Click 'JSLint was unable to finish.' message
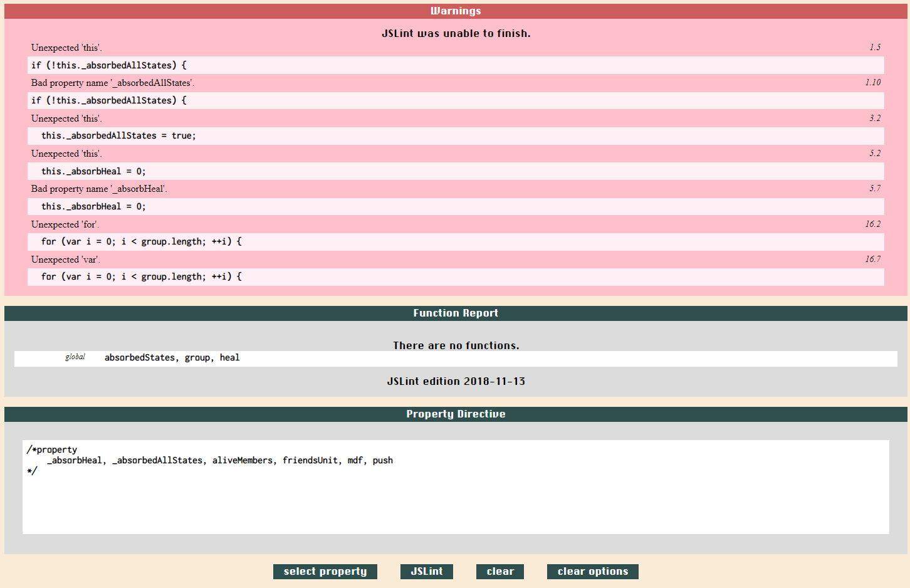The image size is (910, 588). (x=456, y=33)
